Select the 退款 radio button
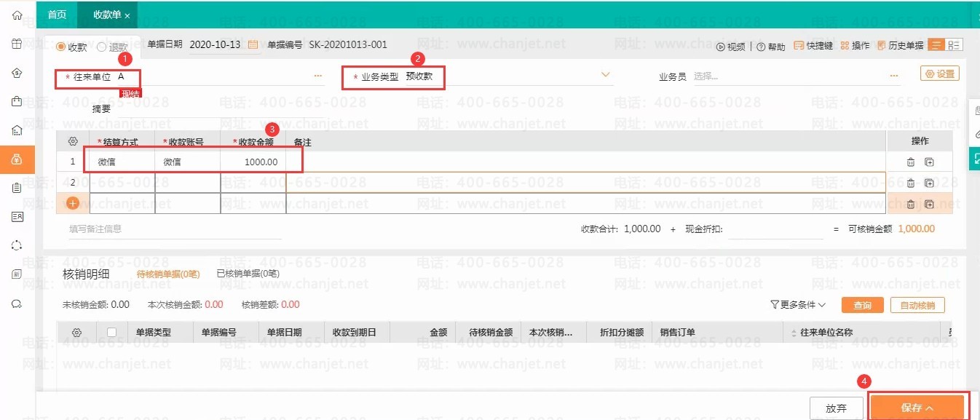 [102, 47]
